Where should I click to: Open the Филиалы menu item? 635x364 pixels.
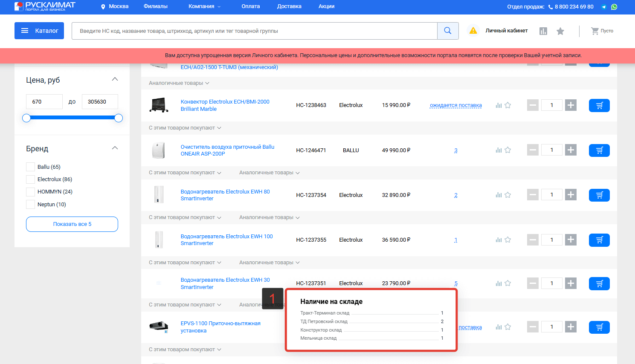156,6
